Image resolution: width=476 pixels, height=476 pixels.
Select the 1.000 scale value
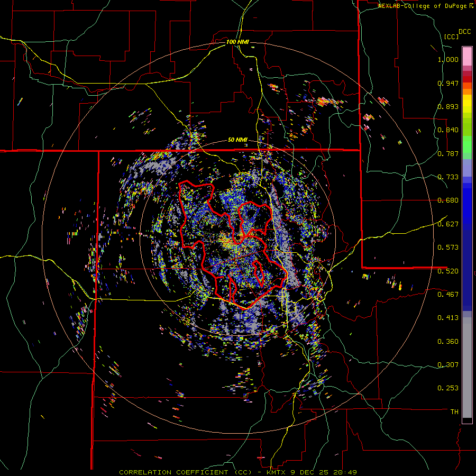(448, 59)
